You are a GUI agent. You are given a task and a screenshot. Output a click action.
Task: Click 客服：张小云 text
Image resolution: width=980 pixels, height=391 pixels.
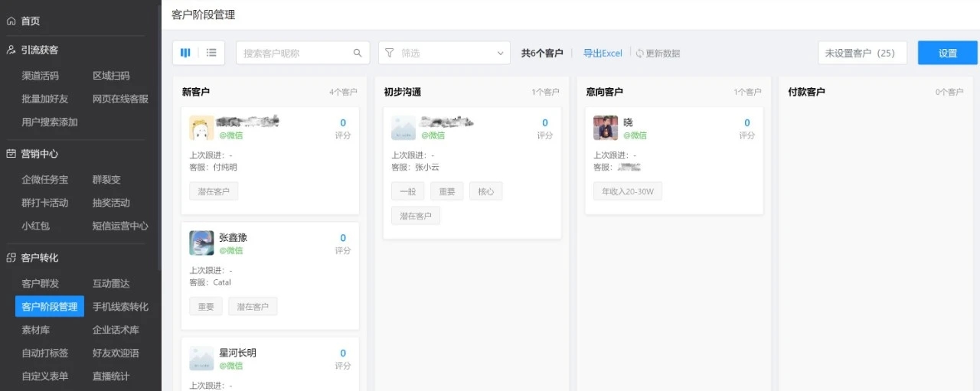(x=415, y=167)
